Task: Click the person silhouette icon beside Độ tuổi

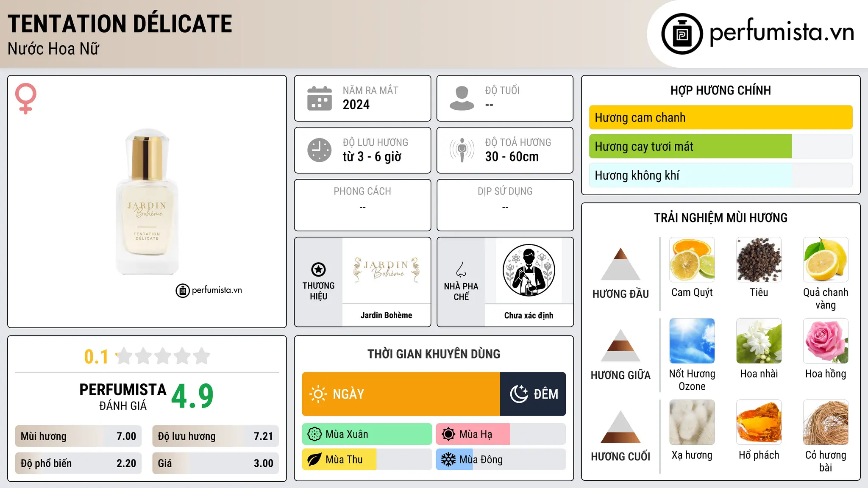Action: [462, 98]
